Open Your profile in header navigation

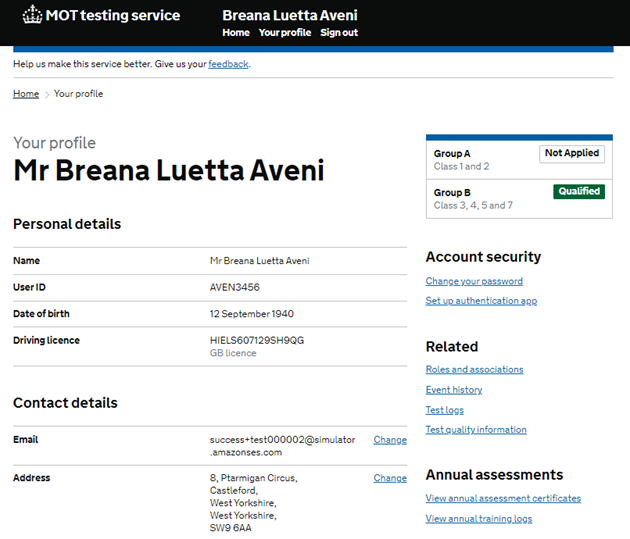[x=285, y=33]
